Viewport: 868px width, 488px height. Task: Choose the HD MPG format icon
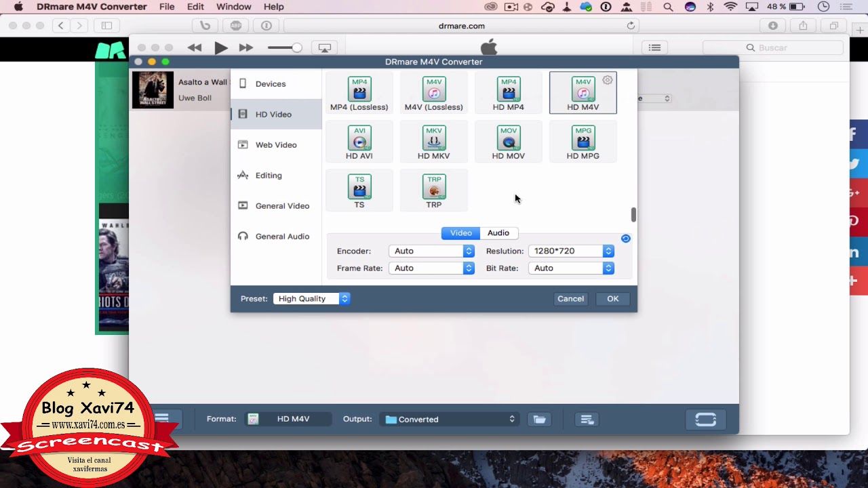click(x=583, y=142)
